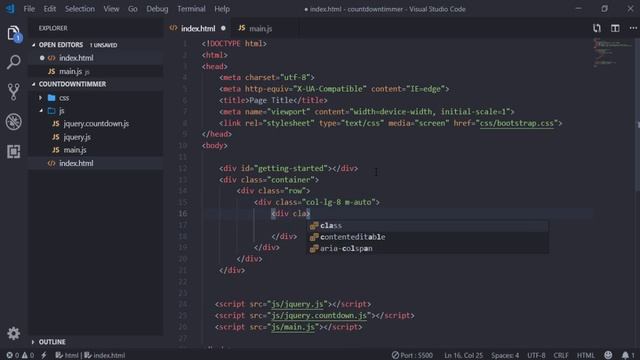Follow the js/main.js link in code
Screen dimensions: 640x360
click(293, 327)
